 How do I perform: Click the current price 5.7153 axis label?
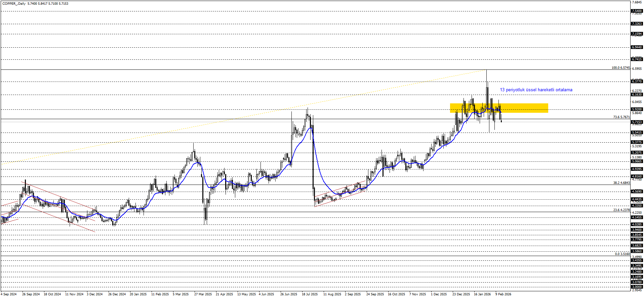tap(637, 122)
